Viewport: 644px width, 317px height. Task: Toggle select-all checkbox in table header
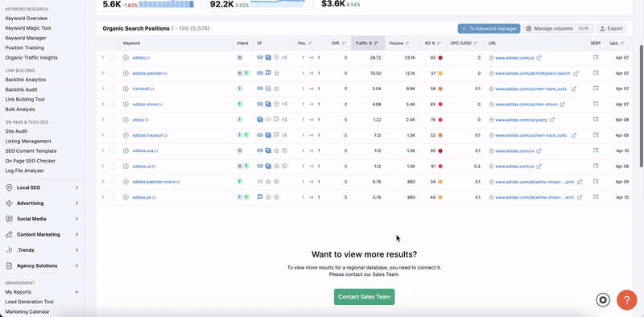112,43
